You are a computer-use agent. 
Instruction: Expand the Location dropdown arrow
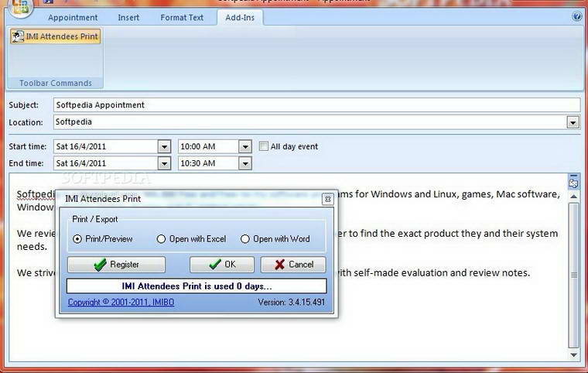[573, 122]
